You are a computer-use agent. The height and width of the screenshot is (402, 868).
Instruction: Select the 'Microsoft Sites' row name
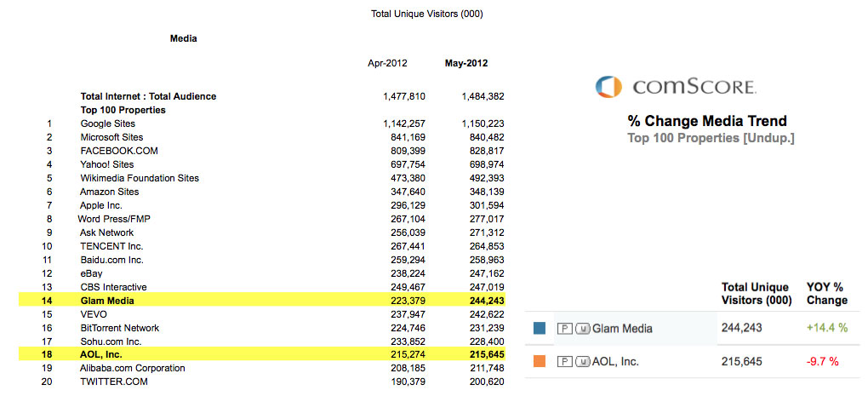point(111,137)
